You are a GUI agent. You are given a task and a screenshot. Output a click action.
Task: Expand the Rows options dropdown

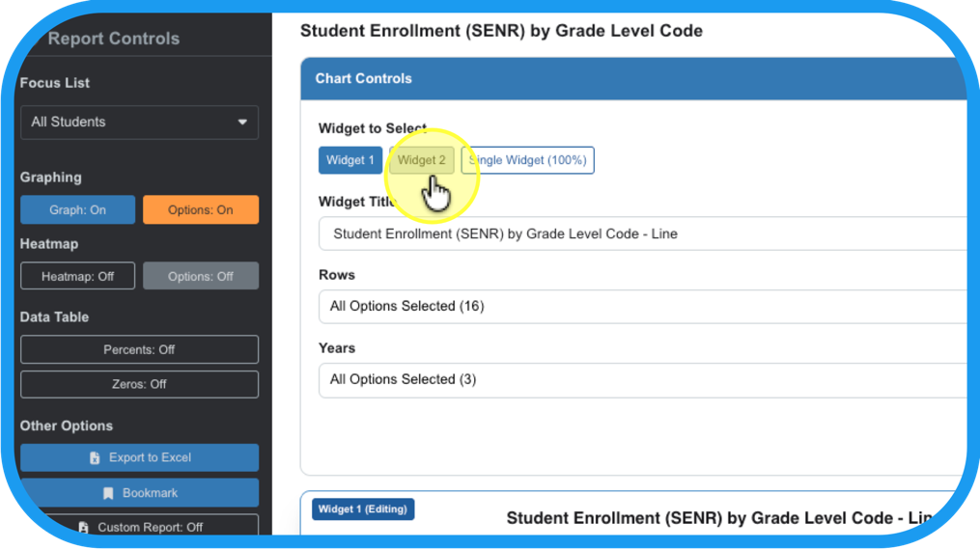[637, 306]
